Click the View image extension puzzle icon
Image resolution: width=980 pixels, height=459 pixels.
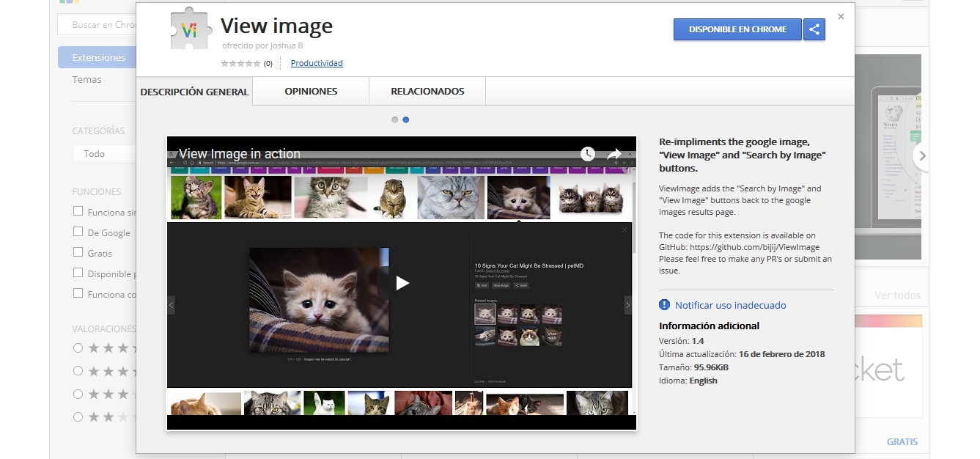point(191,31)
